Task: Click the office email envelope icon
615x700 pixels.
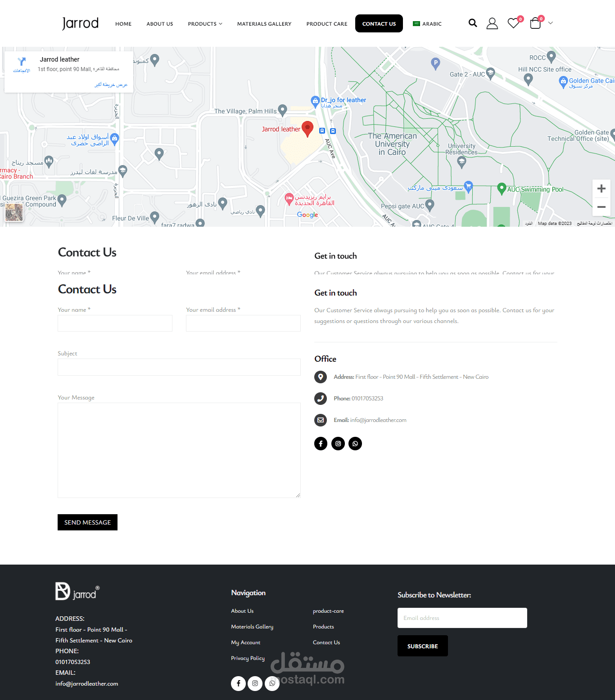Action: (x=321, y=420)
